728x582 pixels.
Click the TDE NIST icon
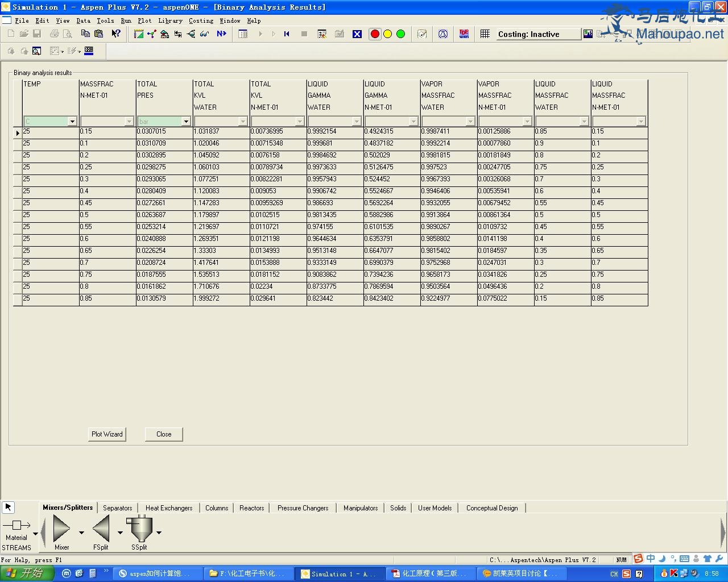click(464, 34)
